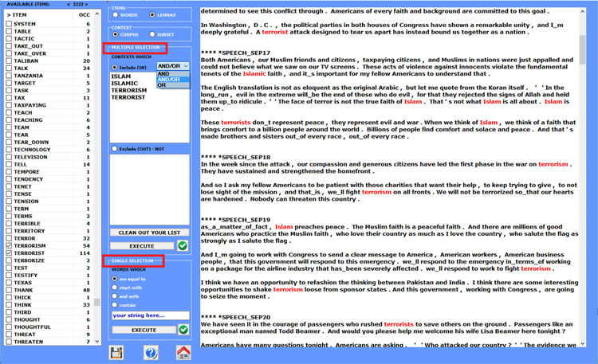
Task: Check the THANK item checkbox
Action: [x=9, y=290]
